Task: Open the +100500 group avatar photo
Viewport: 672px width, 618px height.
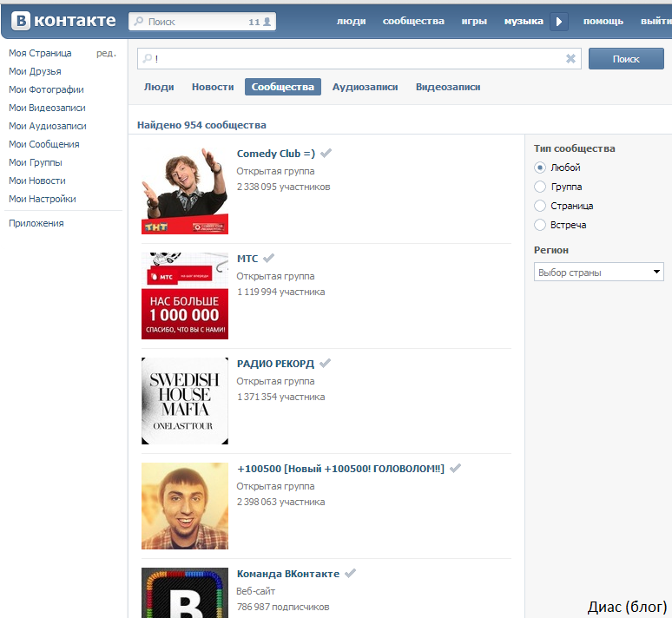Action: click(x=185, y=506)
